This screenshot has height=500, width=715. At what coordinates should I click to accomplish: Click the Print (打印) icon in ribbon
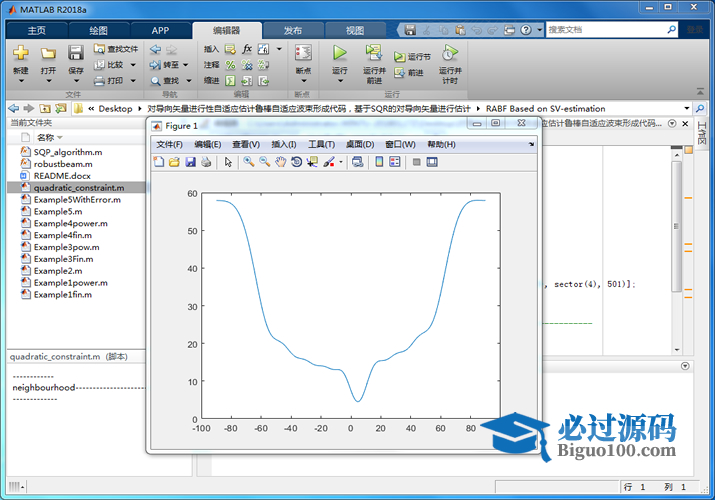pyautogui.click(x=99, y=81)
